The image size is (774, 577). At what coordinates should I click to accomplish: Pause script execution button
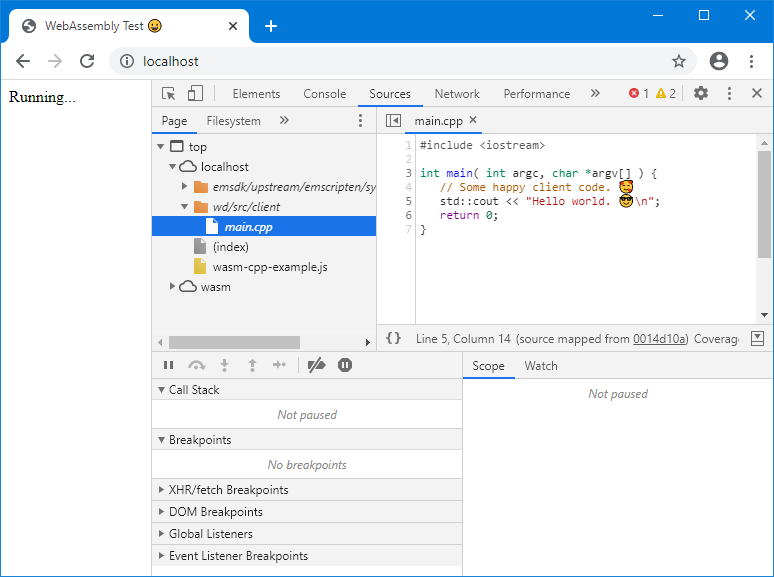[x=168, y=365]
